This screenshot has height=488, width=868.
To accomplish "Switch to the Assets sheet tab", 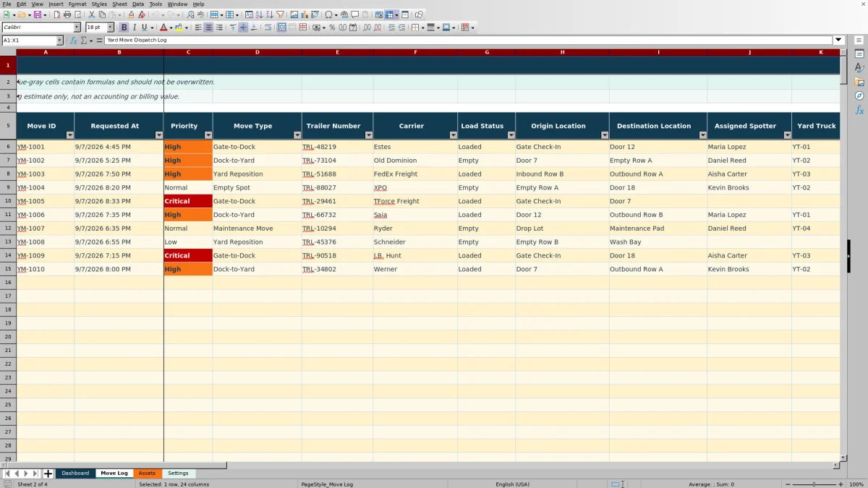I will (x=147, y=474).
